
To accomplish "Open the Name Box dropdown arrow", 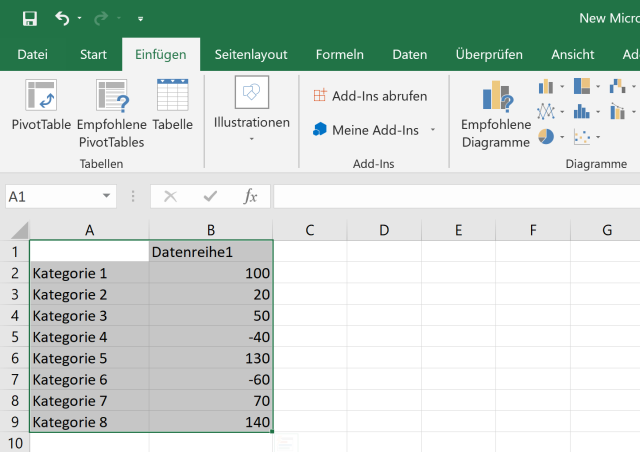I will tap(106, 197).
